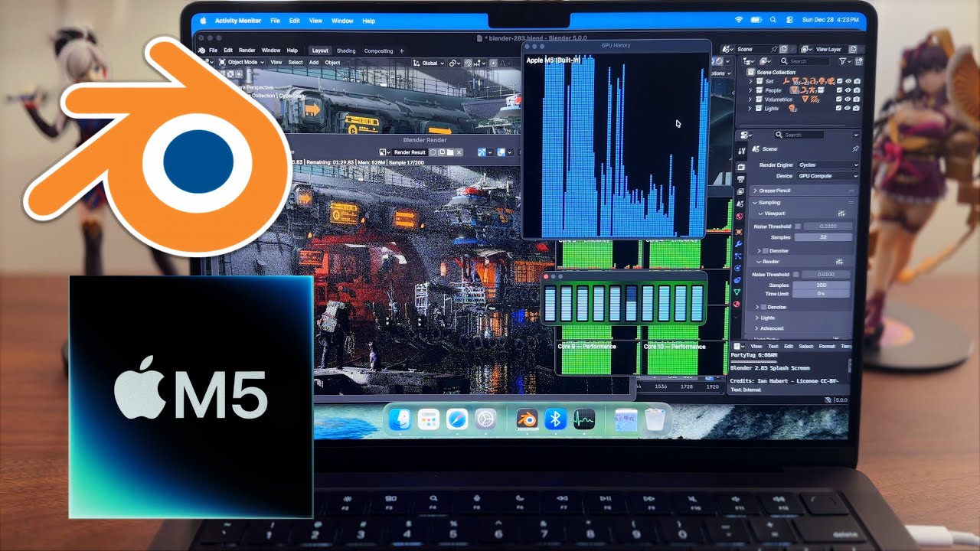The width and height of the screenshot is (980, 551).
Task: Open Blender's Render menu
Action: 247,51
